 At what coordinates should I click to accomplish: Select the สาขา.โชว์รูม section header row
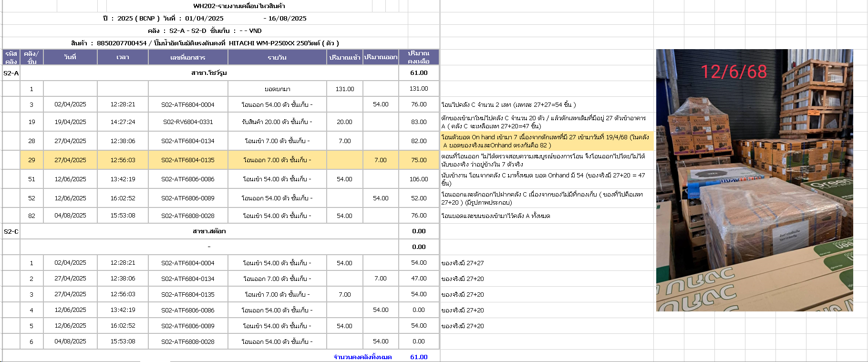pyautogui.click(x=209, y=73)
